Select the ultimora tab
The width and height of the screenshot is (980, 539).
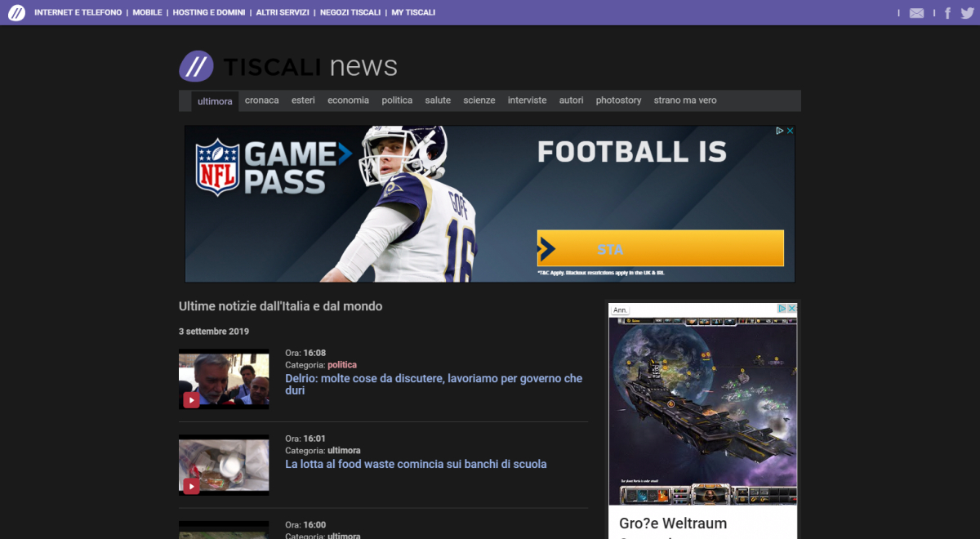(215, 101)
